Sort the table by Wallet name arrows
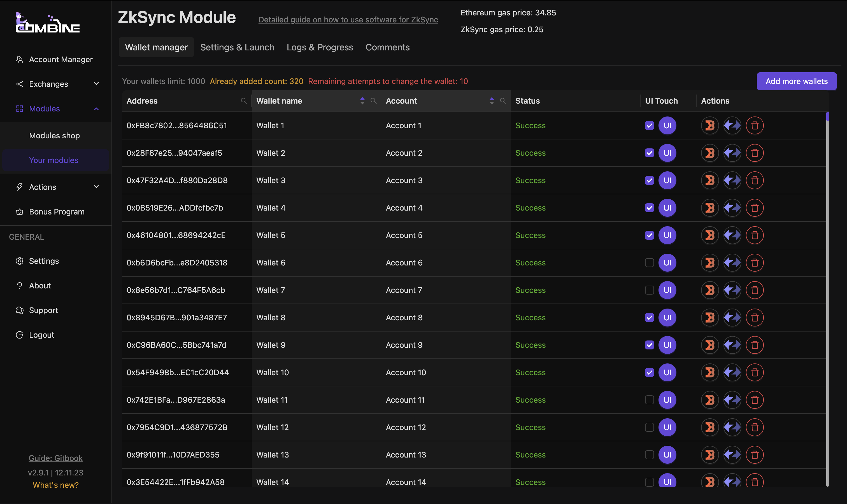Image resolution: width=847 pixels, height=504 pixels. (362, 101)
